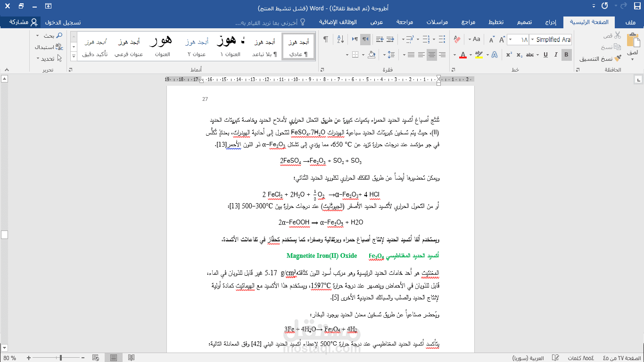
Task: Click the Paste (لصق) clipboard icon
Action: pyautogui.click(x=634, y=40)
